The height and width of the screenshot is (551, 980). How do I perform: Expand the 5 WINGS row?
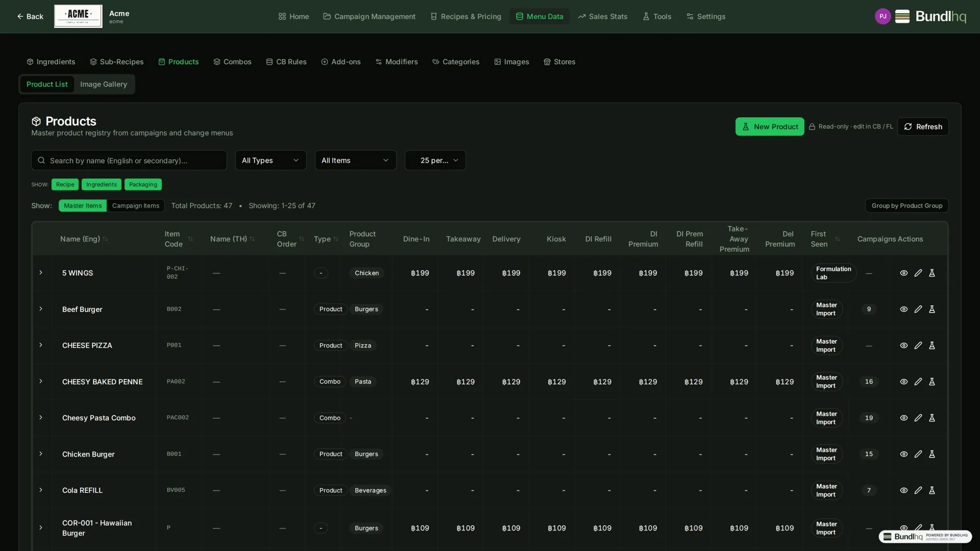41,272
